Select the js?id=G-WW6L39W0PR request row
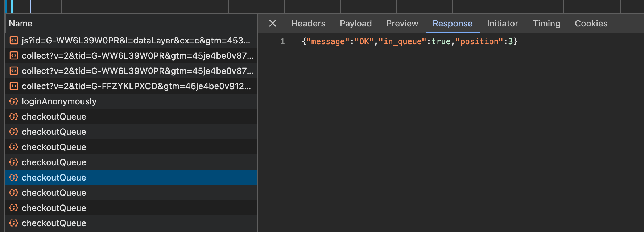644x232 pixels. click(x=132, y=41)
